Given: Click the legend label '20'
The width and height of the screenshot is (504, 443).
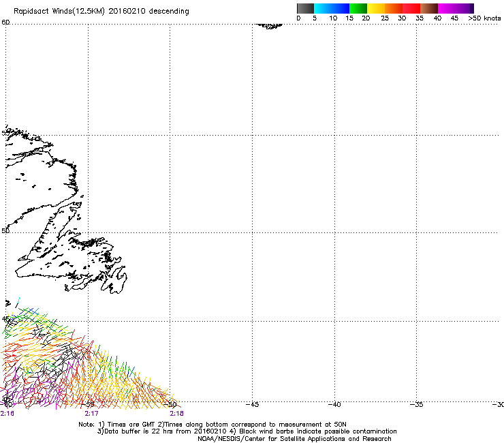Looking at the screenshot, I should (x=366, y=18).
